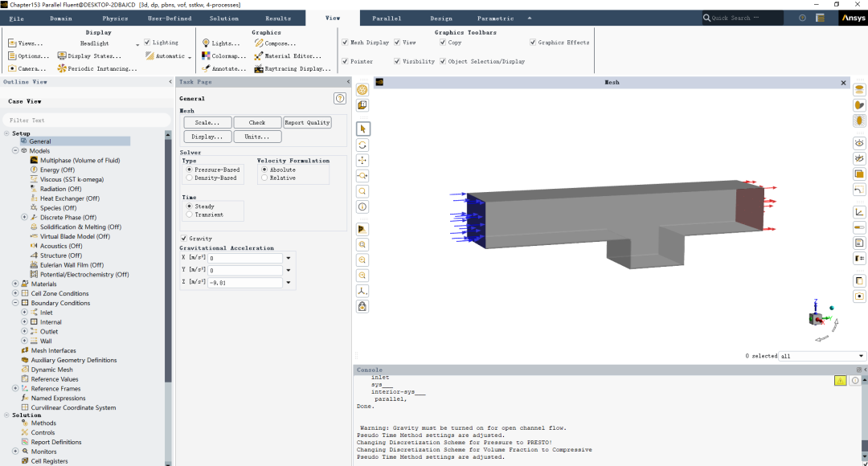Click the help question mark in Task Page

(340, 99)
